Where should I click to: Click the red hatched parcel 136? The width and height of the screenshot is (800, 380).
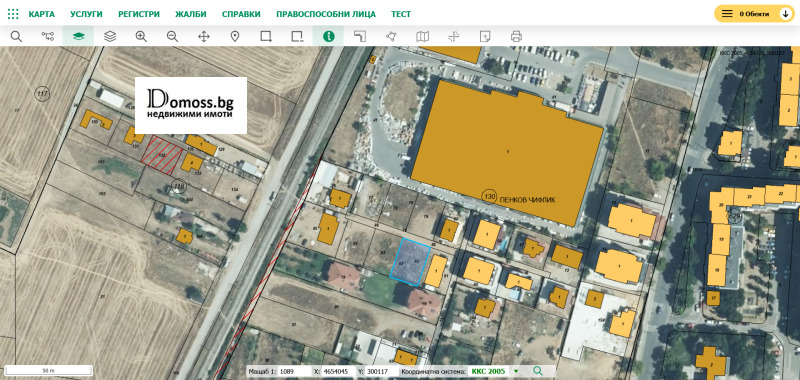click(161, 156)
